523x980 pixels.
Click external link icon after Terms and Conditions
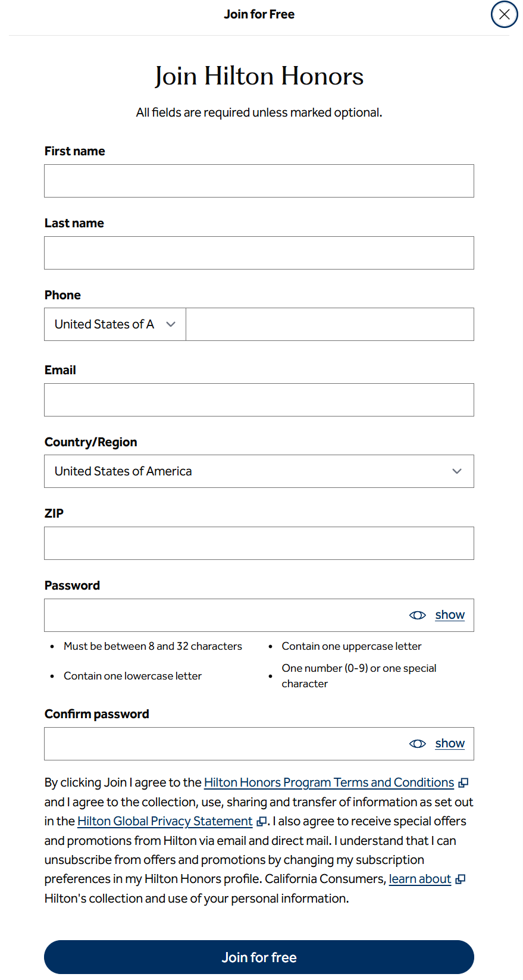tap(464, 783)
